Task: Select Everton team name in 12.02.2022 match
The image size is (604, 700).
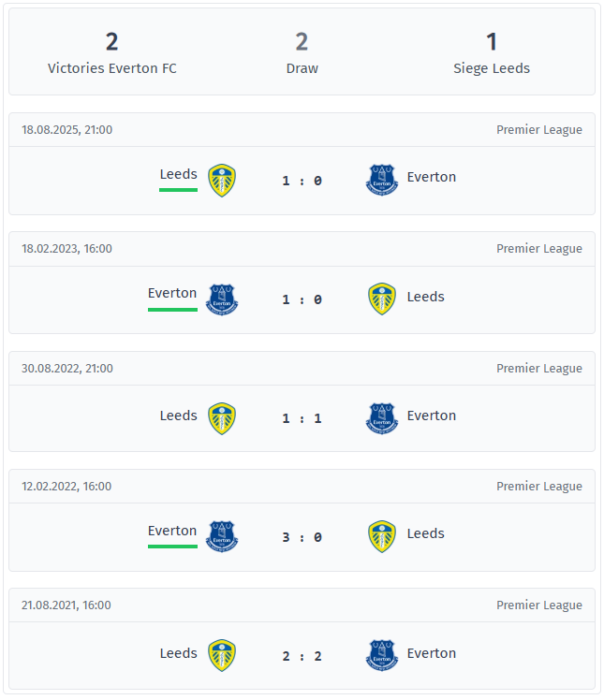Action: click(172, 531)
